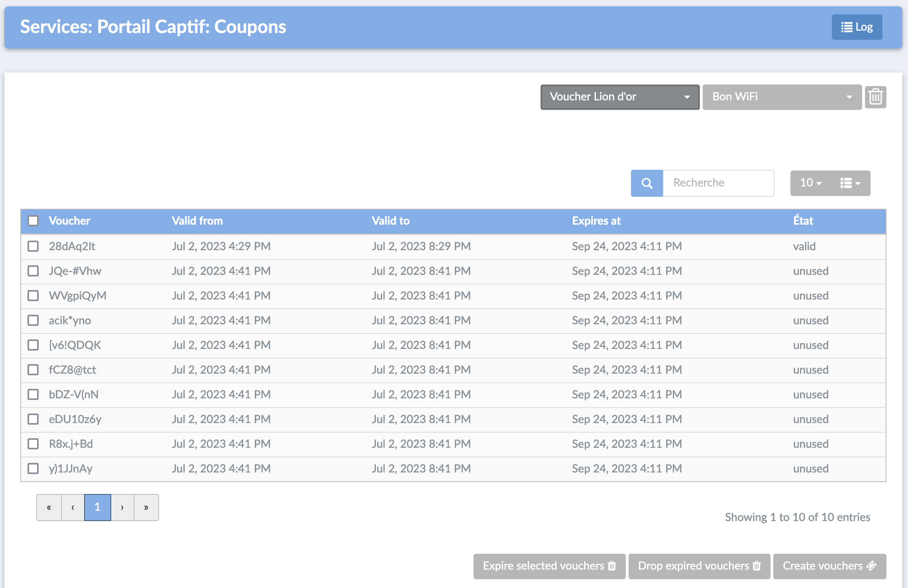Viewport: 908px width, 588px height.
Task: Open the Log view button
Action: click(x=857, y=27)
